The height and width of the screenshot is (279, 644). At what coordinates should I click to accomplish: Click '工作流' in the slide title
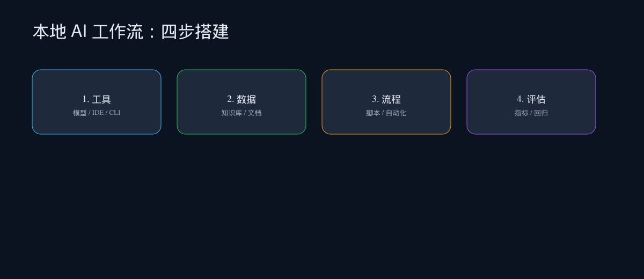click(118, 32)
